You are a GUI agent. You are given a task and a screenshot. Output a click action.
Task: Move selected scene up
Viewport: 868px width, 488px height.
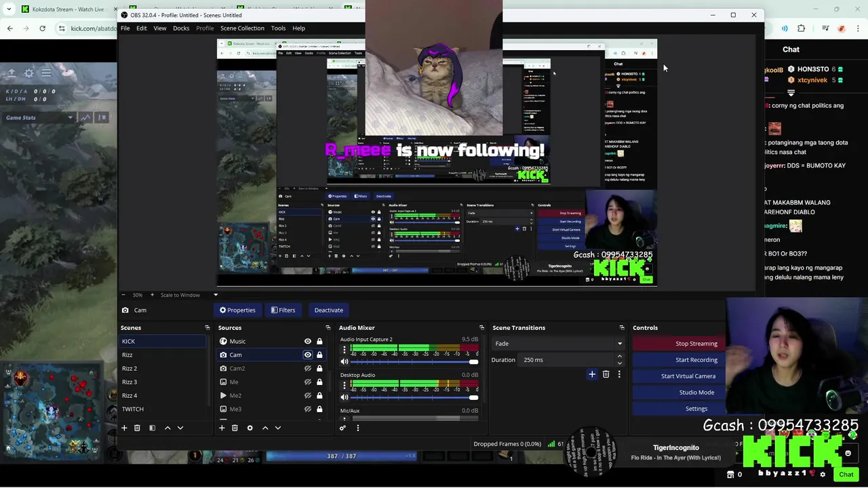(x=167, y=428)
